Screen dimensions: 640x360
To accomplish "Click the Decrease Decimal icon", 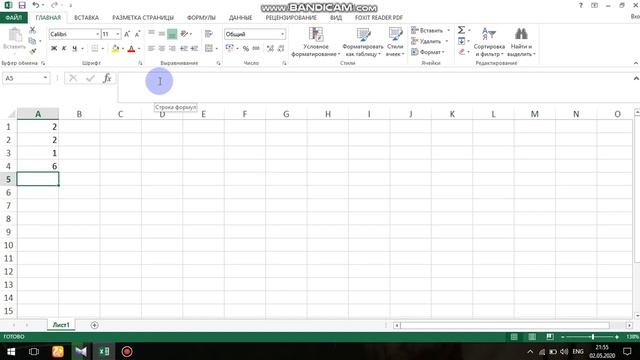I will pyautogui.click(x=281, y=49).
